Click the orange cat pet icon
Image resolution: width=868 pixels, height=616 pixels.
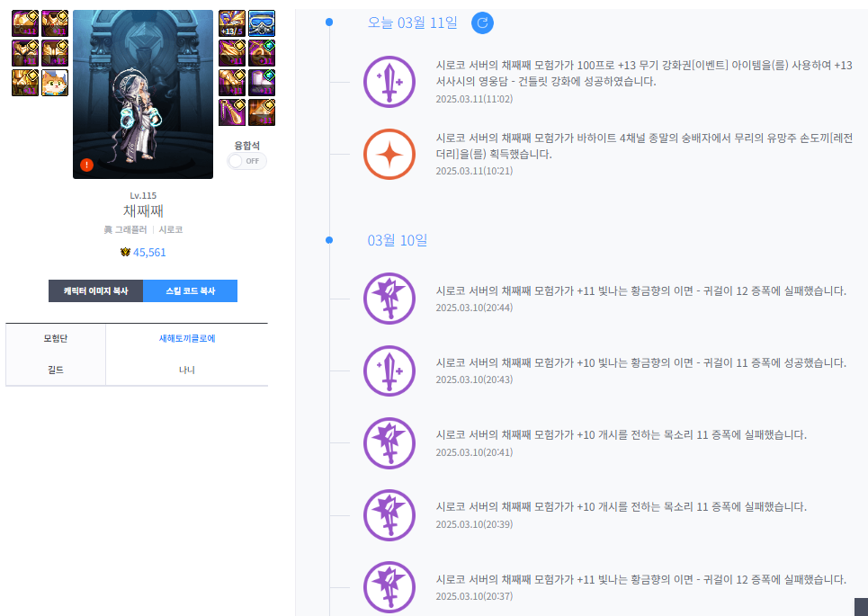click(55, 83)
